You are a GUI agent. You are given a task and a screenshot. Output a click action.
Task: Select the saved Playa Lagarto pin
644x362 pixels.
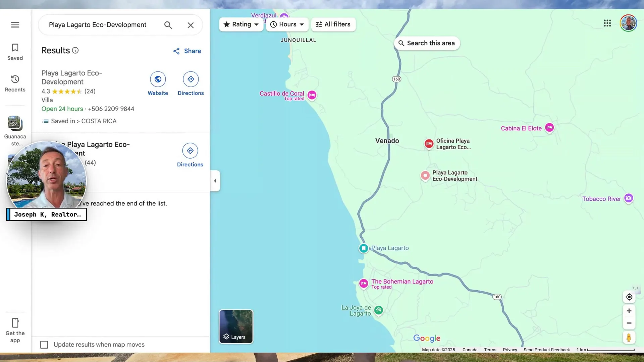coord(364,248)
